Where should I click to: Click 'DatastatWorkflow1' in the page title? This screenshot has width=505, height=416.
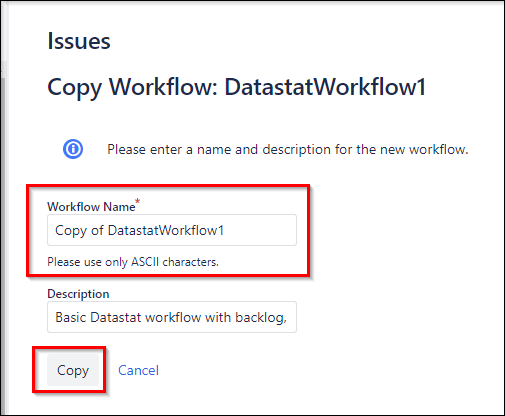pyautogui.click(x=325, y=87)
